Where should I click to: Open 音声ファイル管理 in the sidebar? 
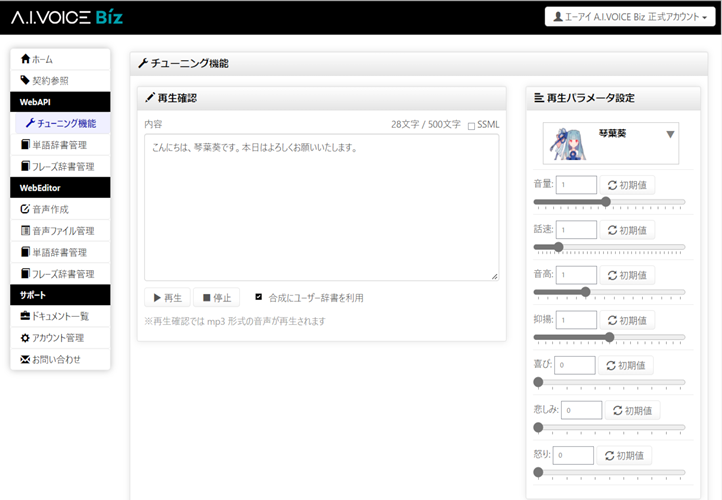click(x=60, y=231)
